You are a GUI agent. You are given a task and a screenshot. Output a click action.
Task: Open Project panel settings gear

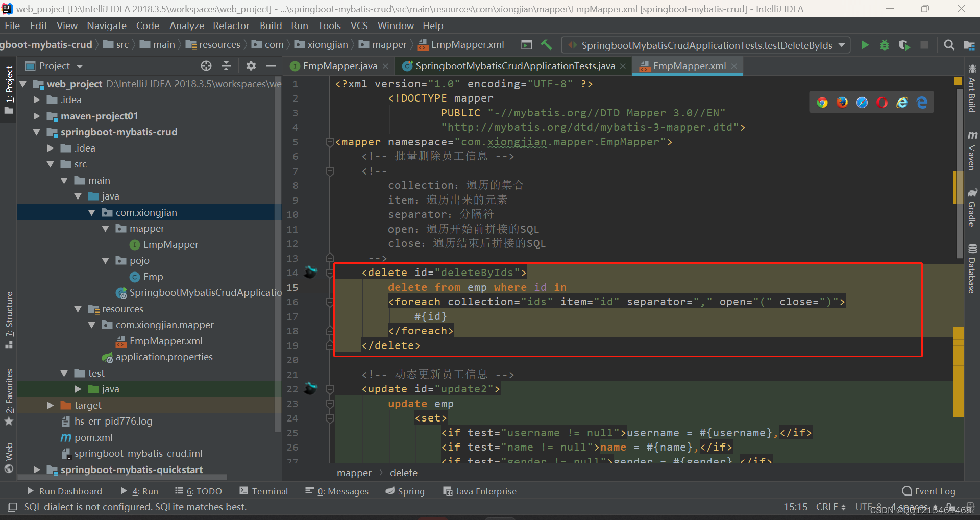251,66
